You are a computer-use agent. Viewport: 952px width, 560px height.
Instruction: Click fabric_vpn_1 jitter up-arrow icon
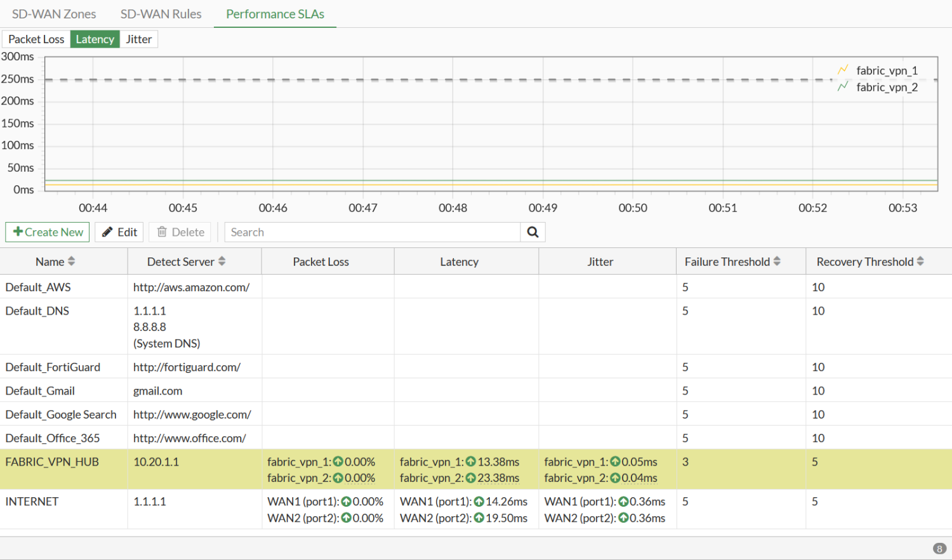[x=615, y=462]
